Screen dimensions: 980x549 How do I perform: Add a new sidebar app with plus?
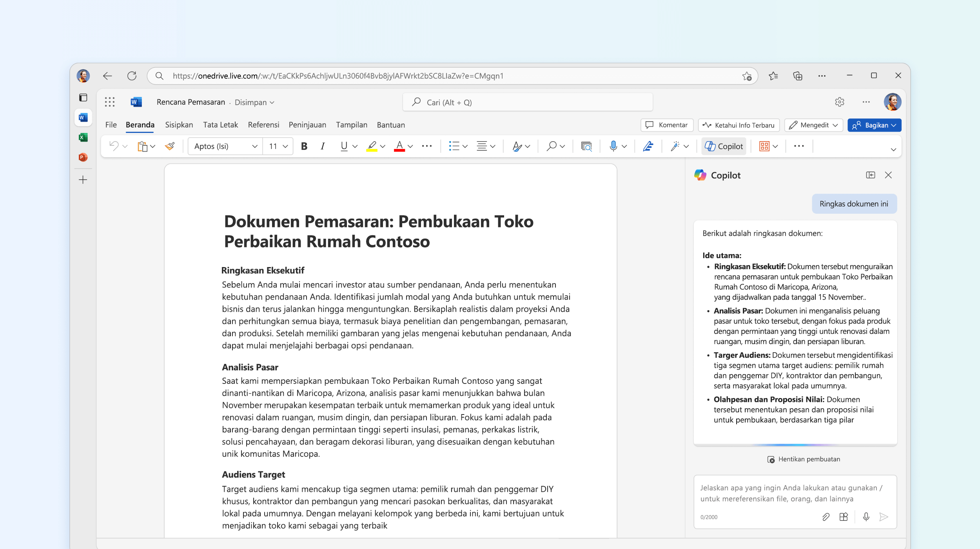[83, 180]
